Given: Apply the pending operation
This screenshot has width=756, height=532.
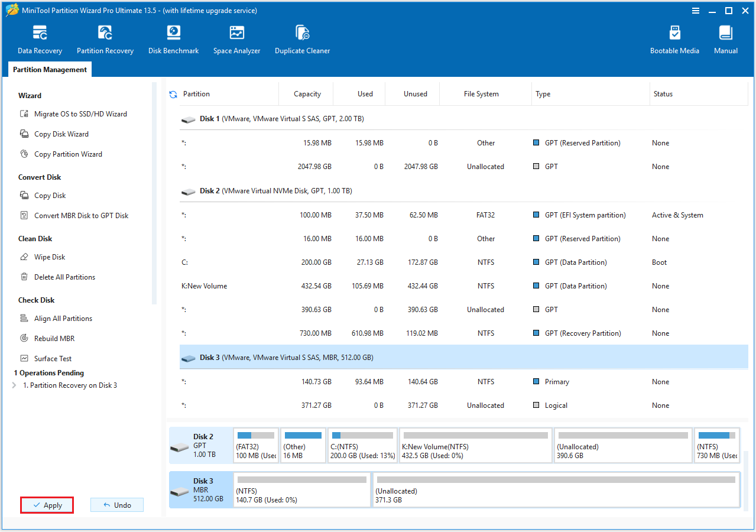Looking at the screenshot, I should (x=47, y=505).
